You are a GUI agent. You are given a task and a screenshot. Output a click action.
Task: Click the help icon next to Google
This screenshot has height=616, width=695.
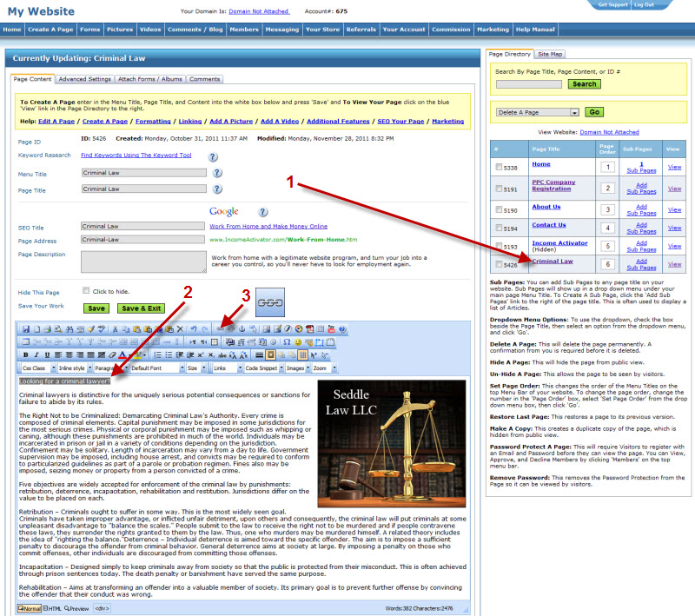tap(263, 212)
